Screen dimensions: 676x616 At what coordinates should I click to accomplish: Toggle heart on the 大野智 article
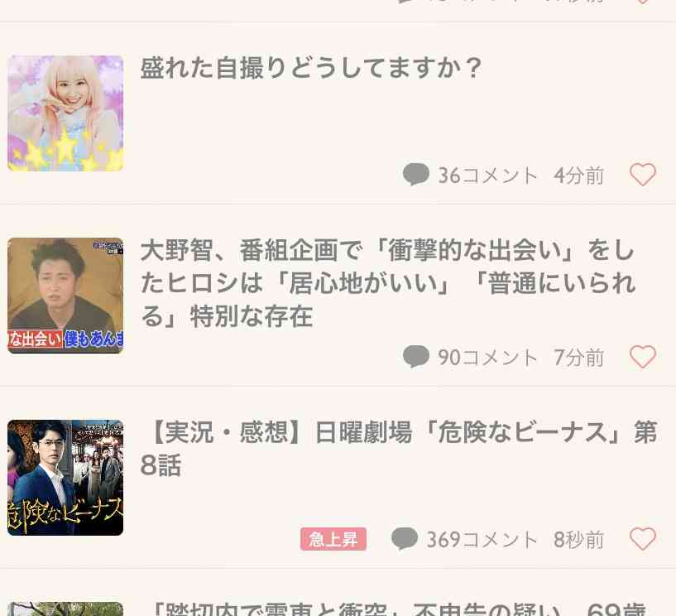642,357
